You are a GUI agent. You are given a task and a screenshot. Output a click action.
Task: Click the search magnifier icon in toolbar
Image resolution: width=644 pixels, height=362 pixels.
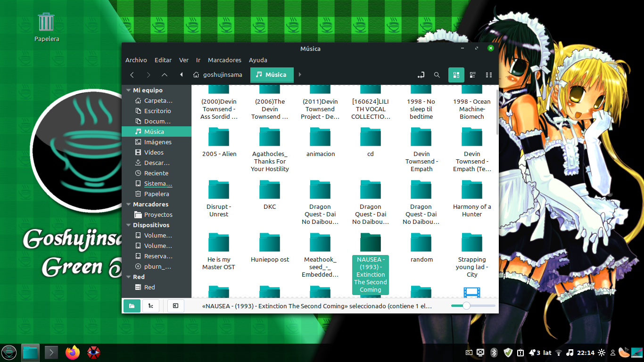437,75
